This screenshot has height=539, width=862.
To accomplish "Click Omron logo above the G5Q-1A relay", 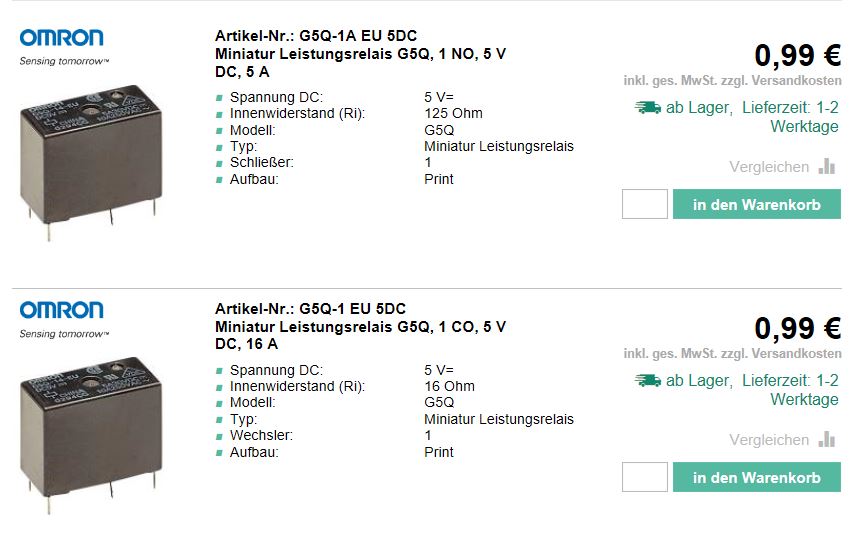I will click(62, 39).
